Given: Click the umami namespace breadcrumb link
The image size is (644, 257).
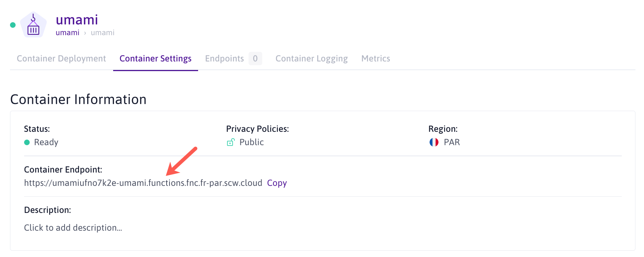Looking at the screenshot, I should [x=68, y=33].
